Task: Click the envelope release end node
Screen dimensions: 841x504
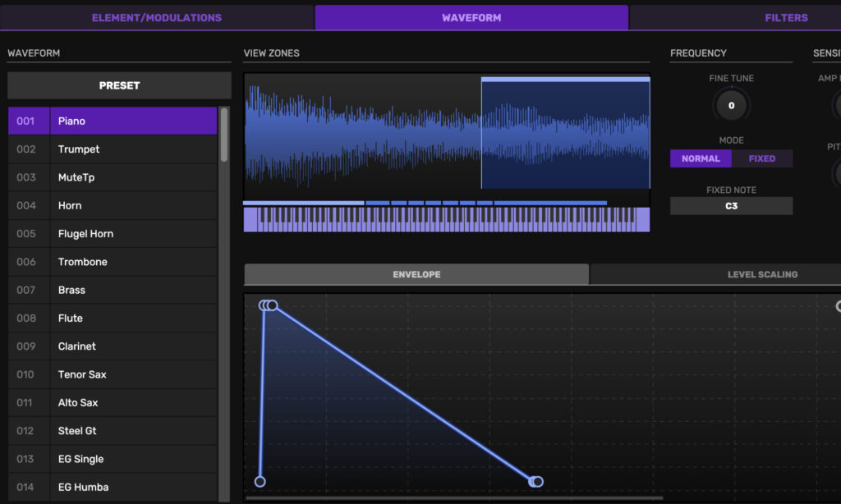Action: [538, 482]
